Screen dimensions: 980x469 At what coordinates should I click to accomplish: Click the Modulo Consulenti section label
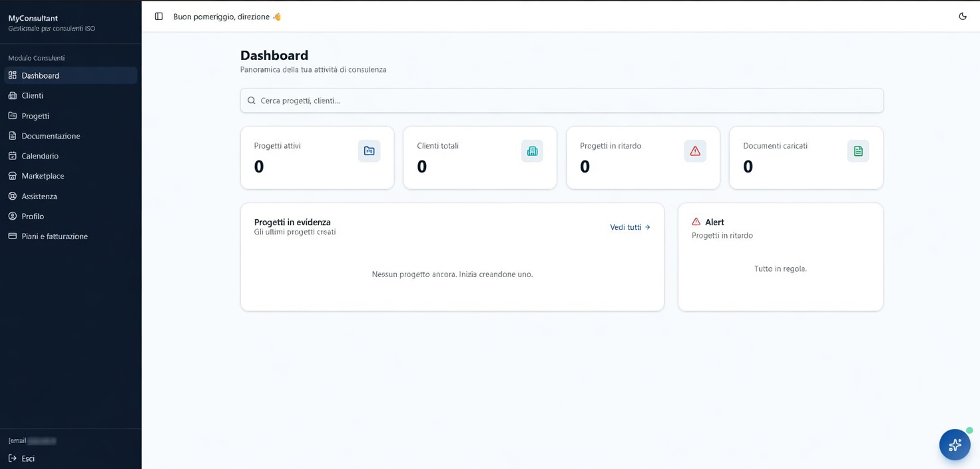click(x=37, y=58)
